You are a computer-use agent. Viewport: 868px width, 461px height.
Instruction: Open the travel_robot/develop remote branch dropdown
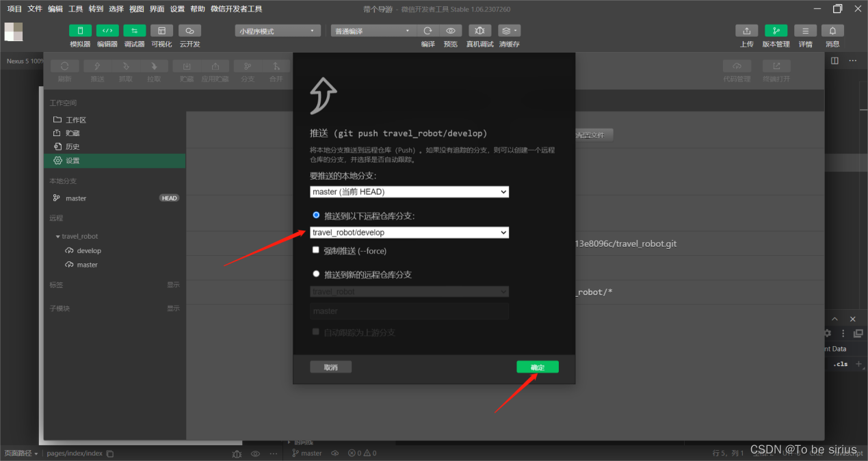pos(409,233)
